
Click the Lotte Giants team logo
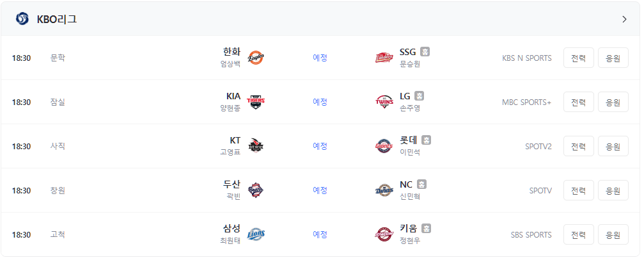(x=384, y=146)
